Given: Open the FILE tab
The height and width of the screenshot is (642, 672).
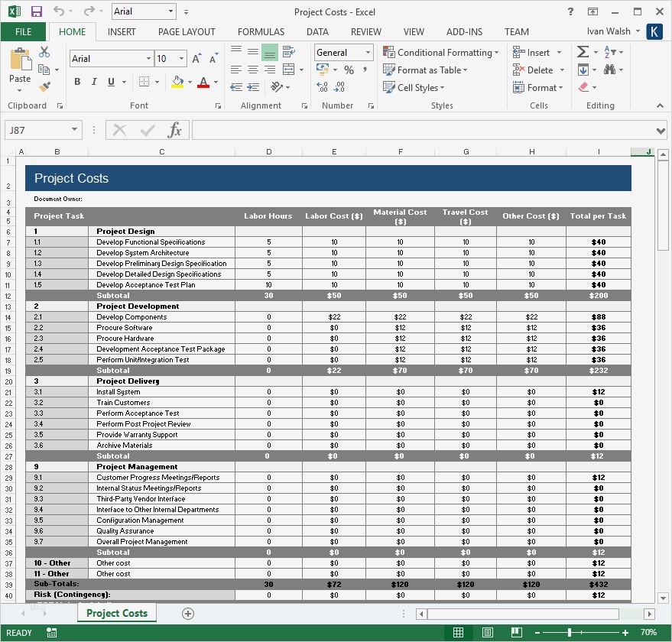Looking at the screenshot, I should click(x=23, y=31).
